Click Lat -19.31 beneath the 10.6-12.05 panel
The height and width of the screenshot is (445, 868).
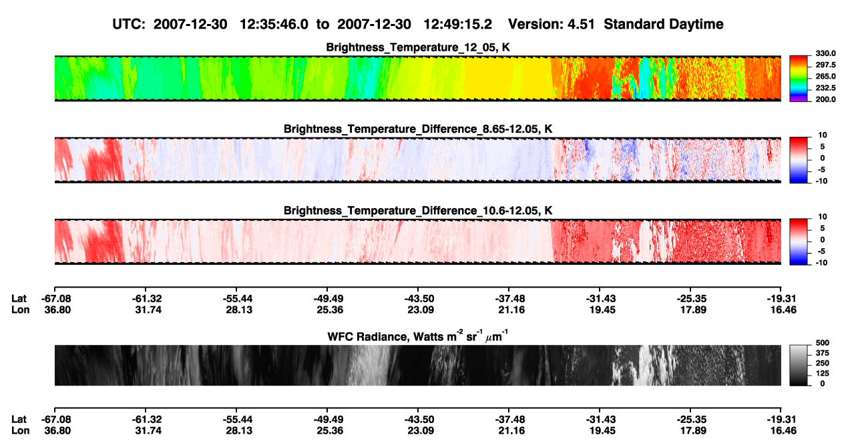pos(781,298)
